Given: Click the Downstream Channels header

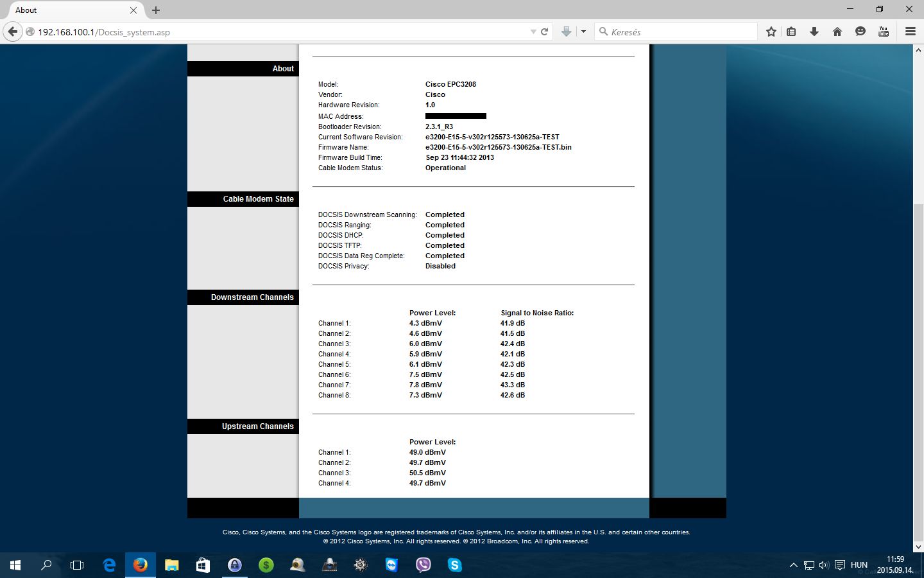Looking at the screenshot, I should click(243, 297).
